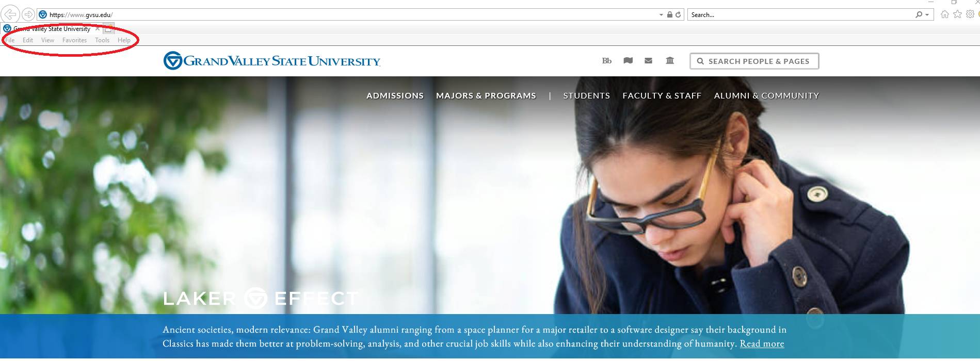
Task: Click the flag icon in GVSU header
Action: click(x=628, y=61)
